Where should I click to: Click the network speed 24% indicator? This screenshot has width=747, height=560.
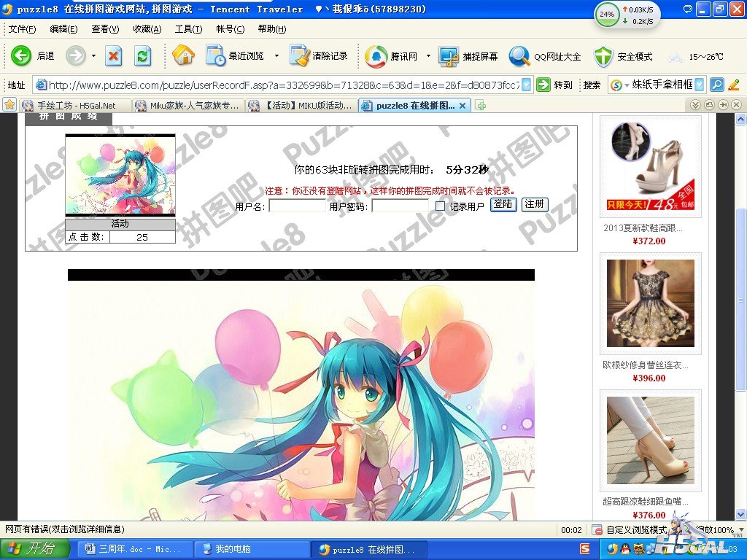coord(606,15)
